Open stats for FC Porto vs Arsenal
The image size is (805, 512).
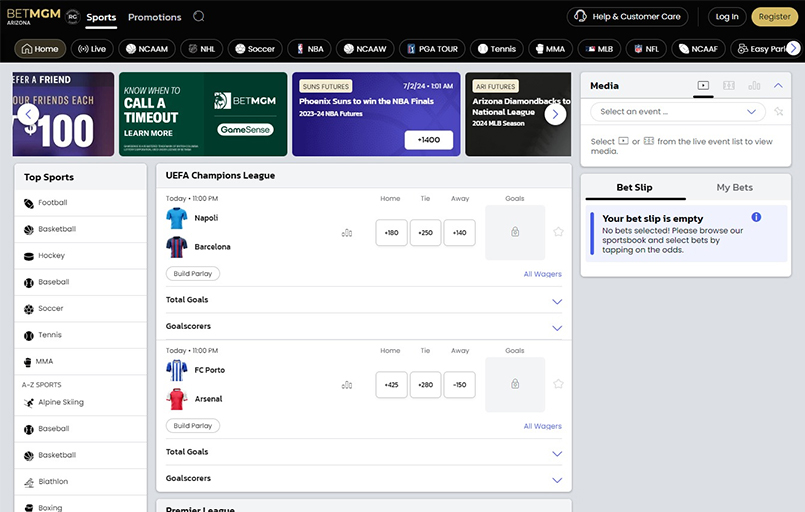click(x=347, y=385)
